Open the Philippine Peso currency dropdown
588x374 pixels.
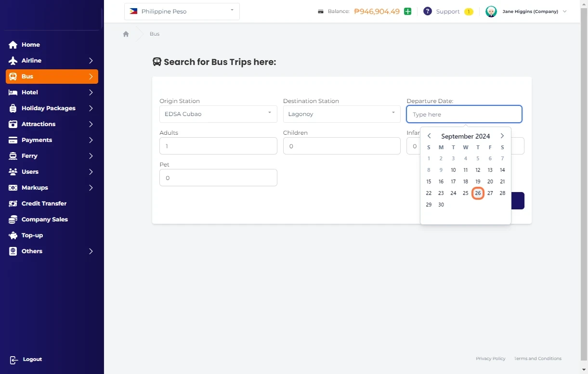point(182,12)
